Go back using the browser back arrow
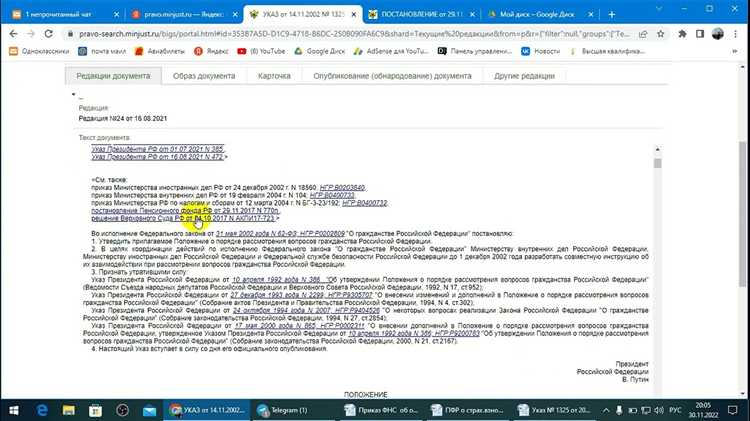This screenshot has width=750, height=421. (13, 34)
